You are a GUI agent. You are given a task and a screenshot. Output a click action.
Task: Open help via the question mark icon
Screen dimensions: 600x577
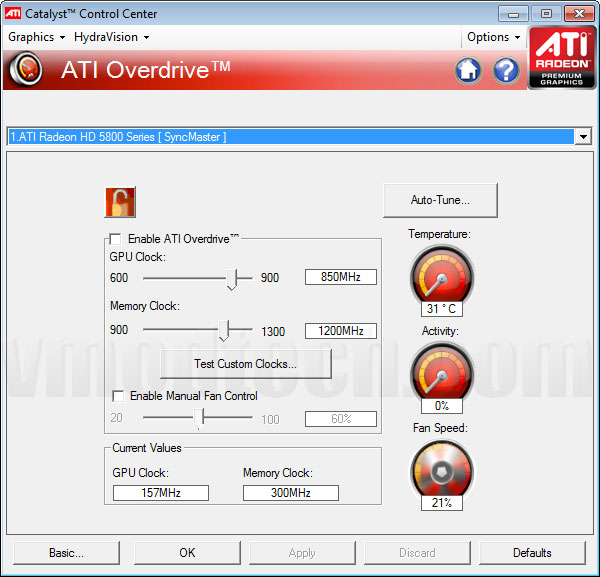506,70
